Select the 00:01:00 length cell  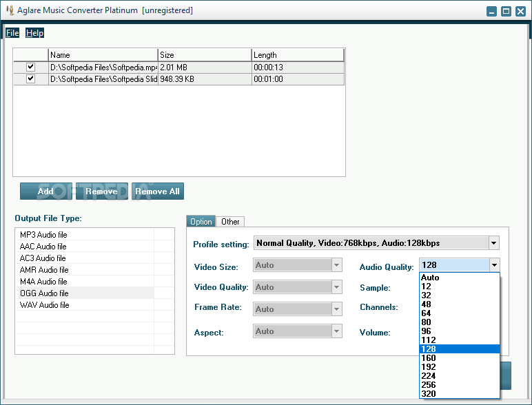click(298, 79)
